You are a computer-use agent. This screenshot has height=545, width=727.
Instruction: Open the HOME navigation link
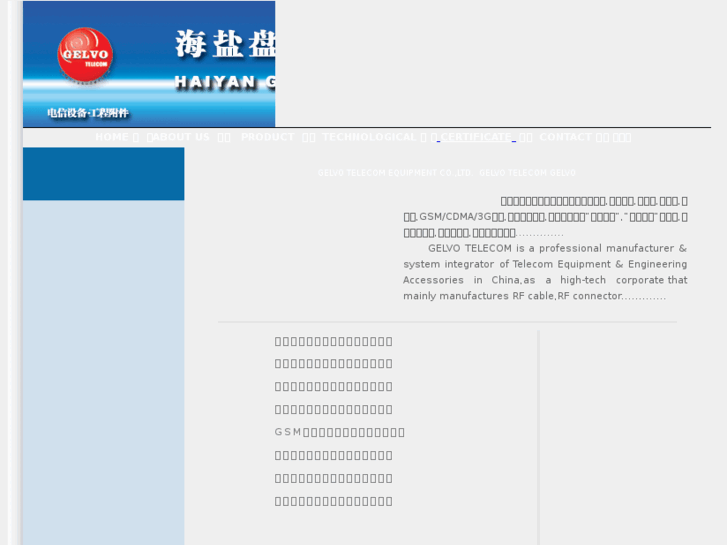coord(112,137)
